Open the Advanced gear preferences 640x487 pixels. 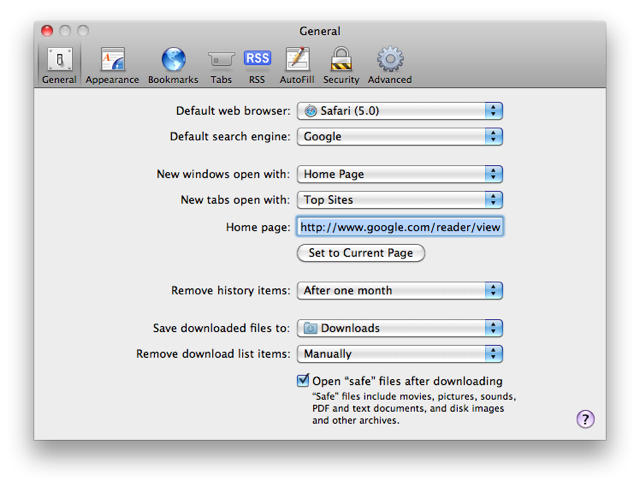pyautogui.click(x=389, y=64)
